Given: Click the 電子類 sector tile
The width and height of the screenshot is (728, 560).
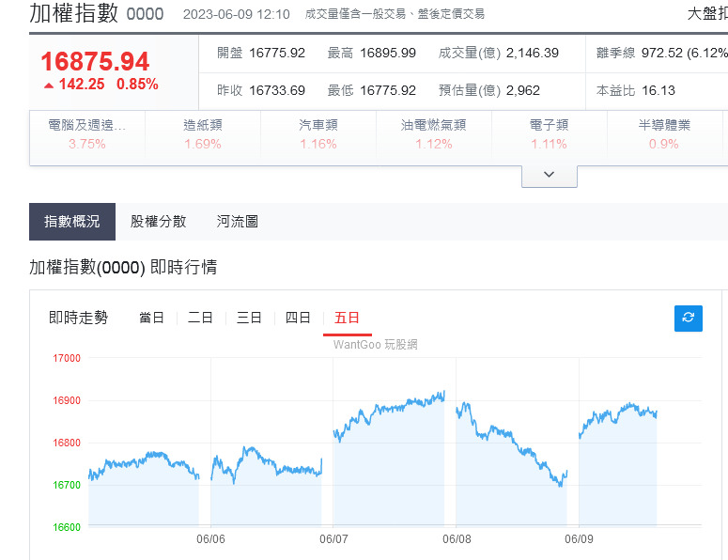Looking at the screenshot, I should [550, 134].
